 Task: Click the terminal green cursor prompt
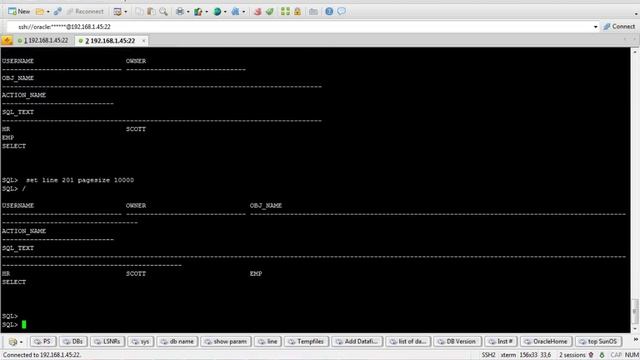pyautogui.click(x=24, y=324)
